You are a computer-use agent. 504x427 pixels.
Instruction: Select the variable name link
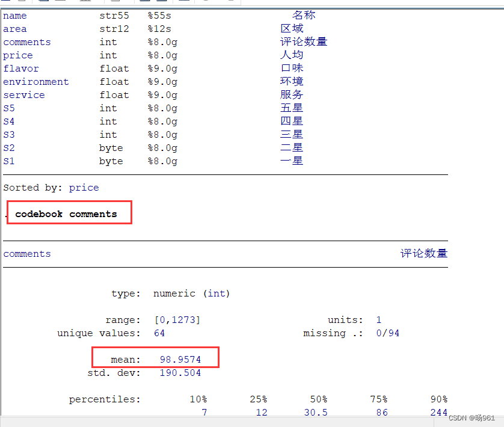point(14,15)
